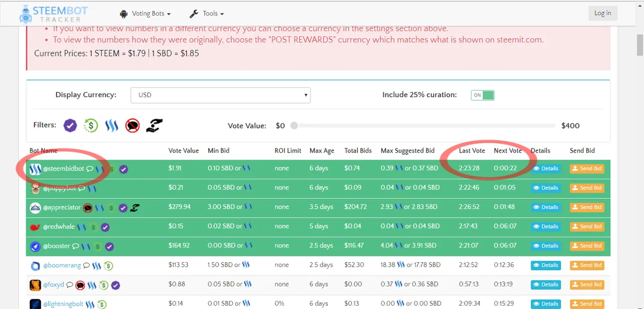Click the purple verified badge beside redwhale
This screenshot has height=309, width=644.
coord(105,227)
